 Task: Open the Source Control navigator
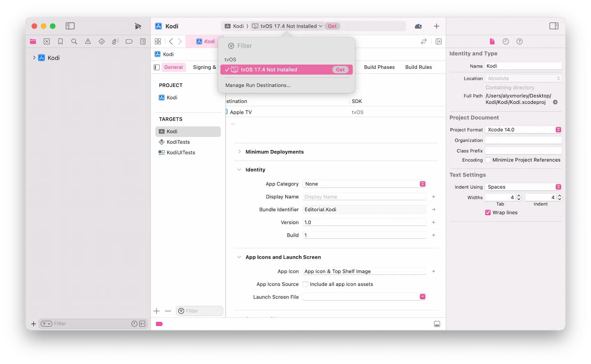point(47,42)
